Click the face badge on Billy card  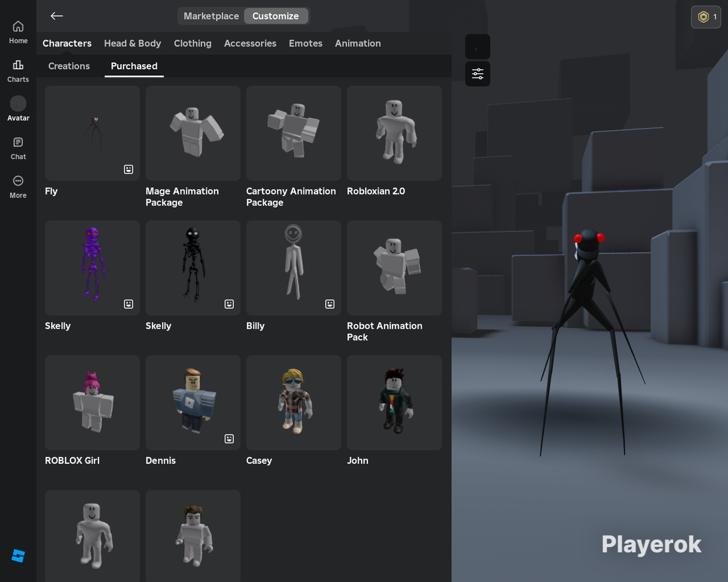click(x=330, y=304)
